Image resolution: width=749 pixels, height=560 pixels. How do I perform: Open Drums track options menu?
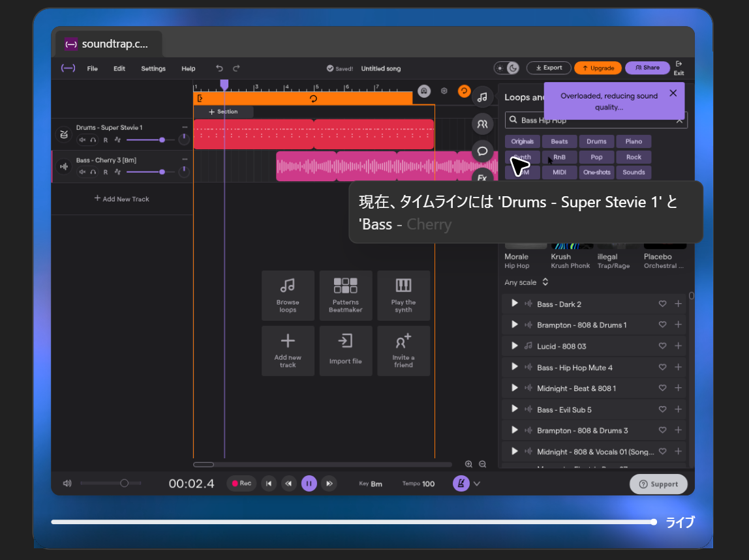point(185,128)
